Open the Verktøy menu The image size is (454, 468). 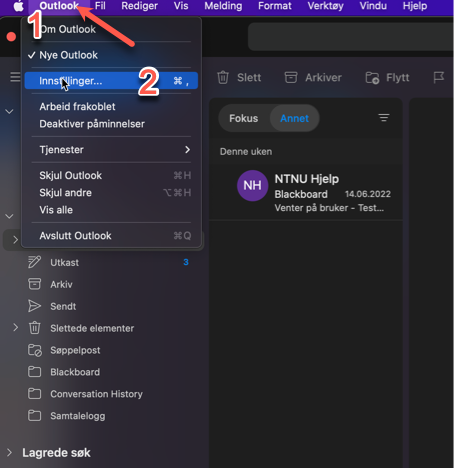tap(325, 6)
